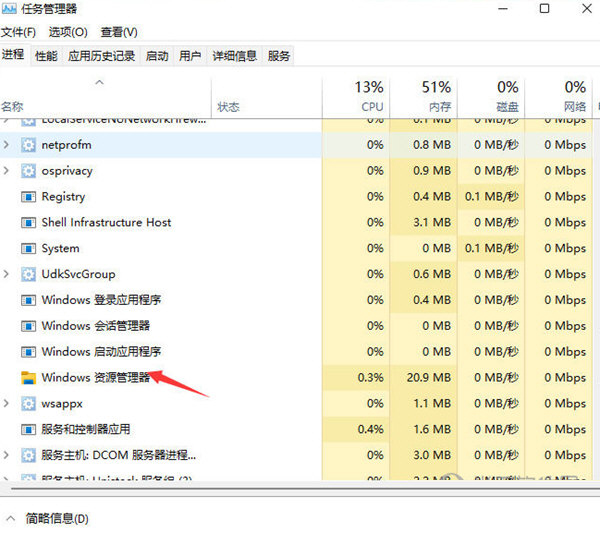The width and height of the screenshot is (600, 533).
Task: Switch to the 详细信息 tab
Action: [234, 56]
